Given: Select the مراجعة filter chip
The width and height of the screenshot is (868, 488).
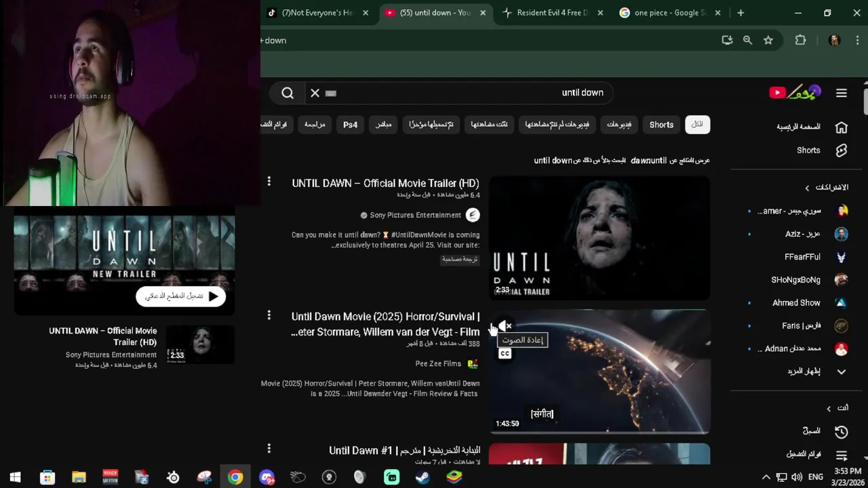Looking at the screenshot, I should (x=315, y=125).
